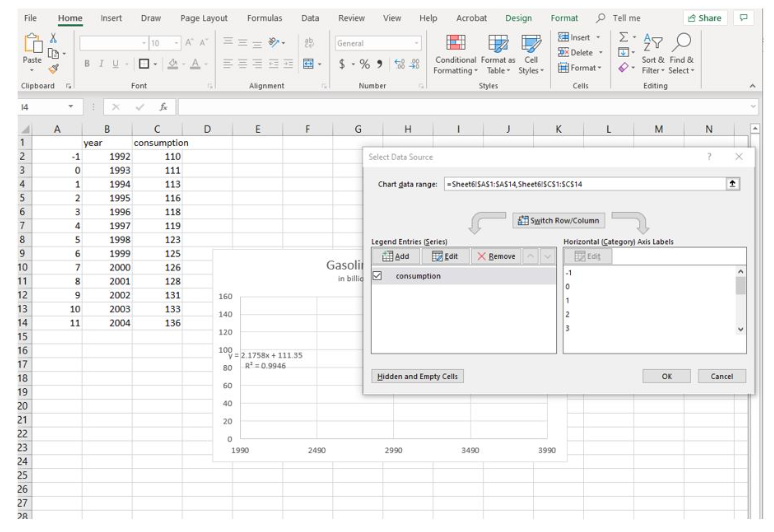Click the Comma Style icon

tap(379, 64)
